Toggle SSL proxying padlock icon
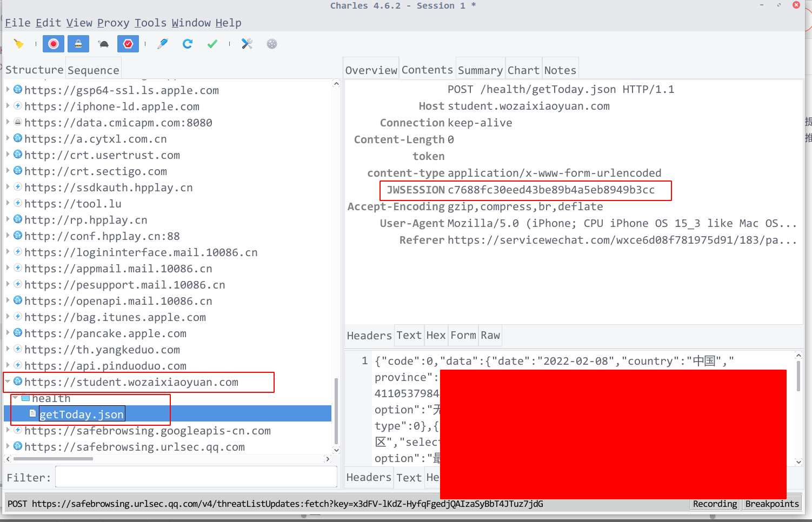 [78, 44]
